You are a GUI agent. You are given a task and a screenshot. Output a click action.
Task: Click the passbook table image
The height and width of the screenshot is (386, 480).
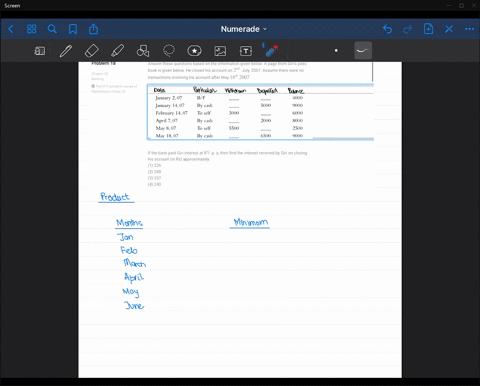coord(260,112)
